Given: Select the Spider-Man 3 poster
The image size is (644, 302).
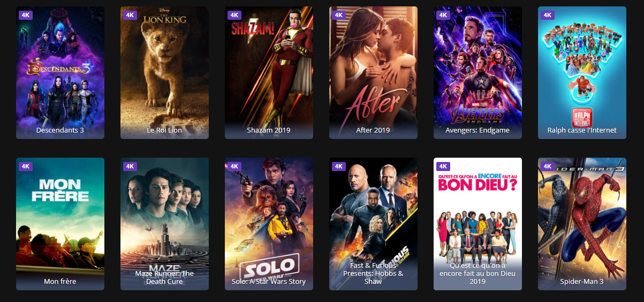Looking at the screenshot, I should 582,224.
